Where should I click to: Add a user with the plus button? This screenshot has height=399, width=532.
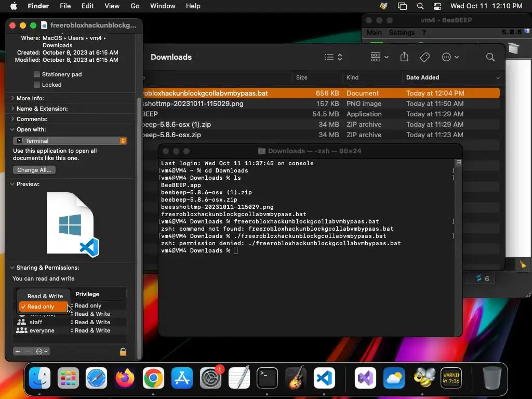(x=18, y=352)
